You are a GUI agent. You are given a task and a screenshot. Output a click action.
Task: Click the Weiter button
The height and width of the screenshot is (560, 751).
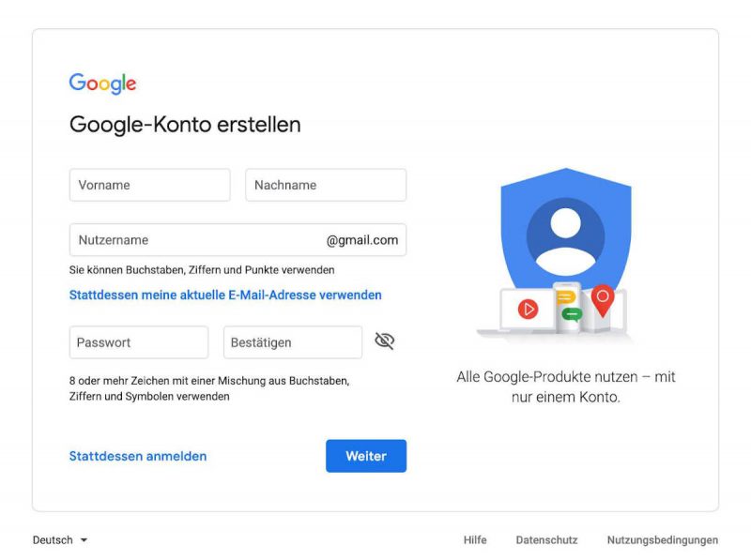(x=366, y=456)
